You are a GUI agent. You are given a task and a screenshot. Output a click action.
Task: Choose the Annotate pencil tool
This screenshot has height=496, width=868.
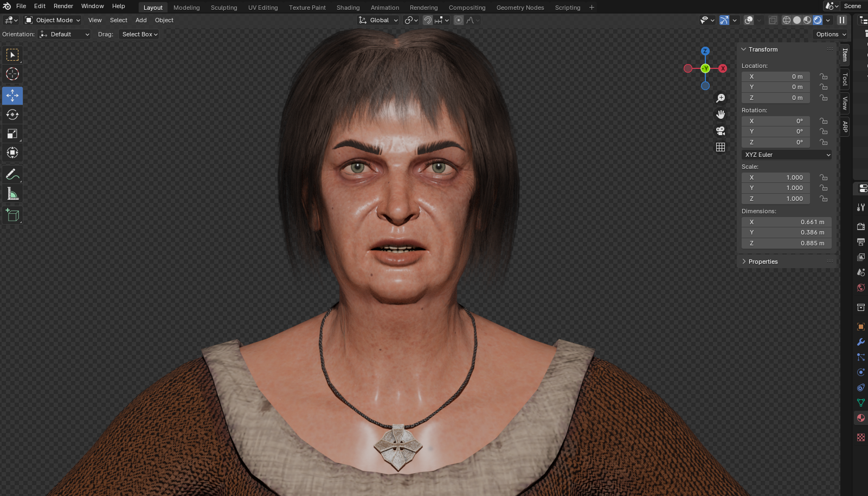[x=12, y=175]
